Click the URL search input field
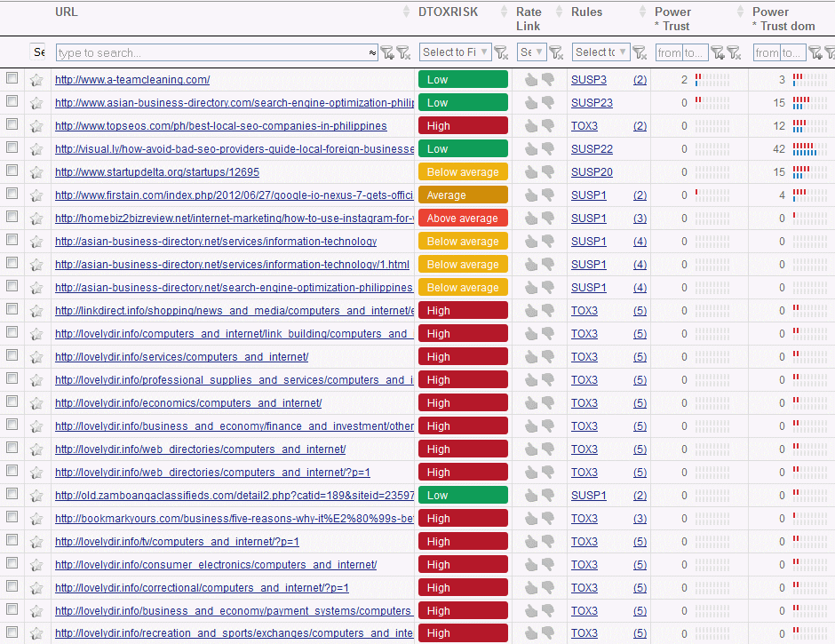Viewport: 835px width, 644px height. (x=213, y=53)
